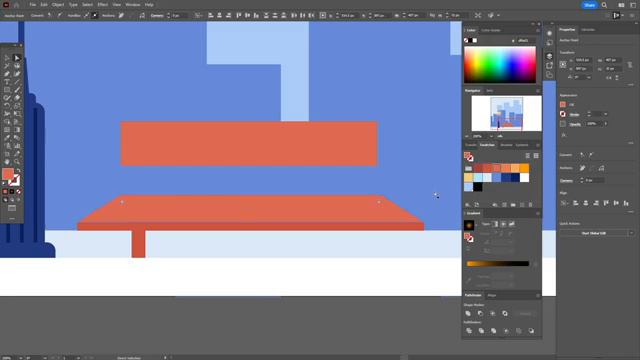640x360 pixels.
Task: Open Stroke weight dropdown in Properties
Action: click(606, 114)
